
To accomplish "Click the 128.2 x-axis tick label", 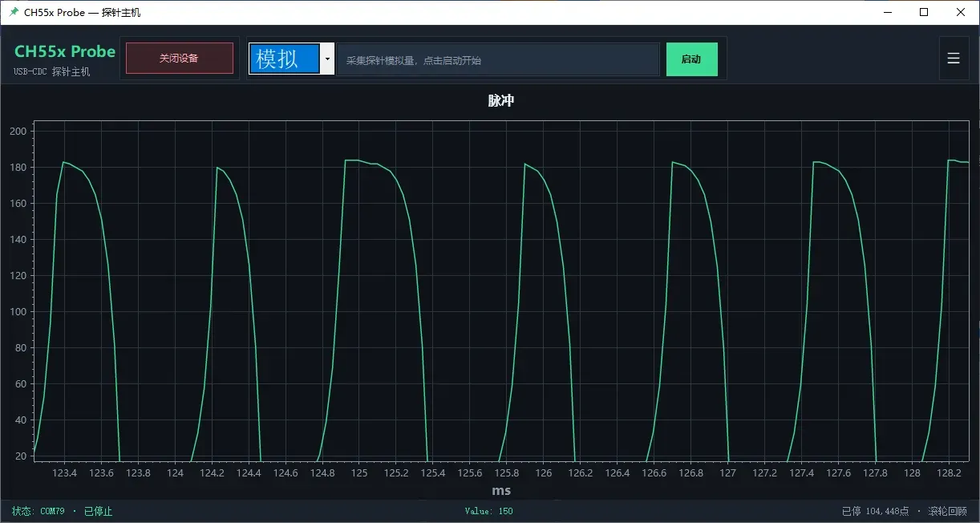I will (x=950, y=473).
